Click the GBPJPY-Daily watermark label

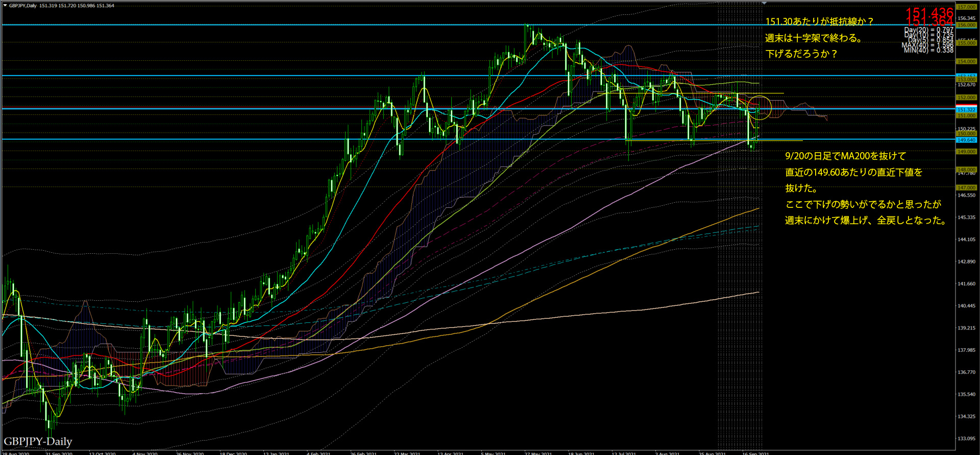pos(38,441)
